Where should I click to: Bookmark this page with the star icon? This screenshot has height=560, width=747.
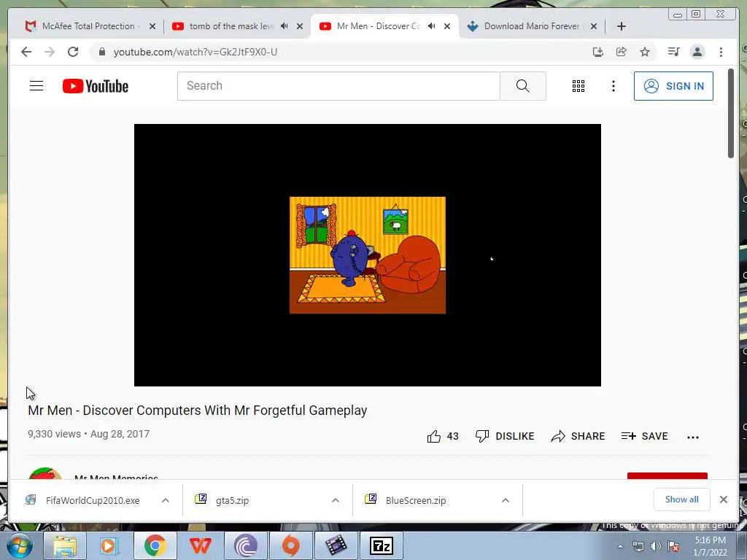coord(645,52)
